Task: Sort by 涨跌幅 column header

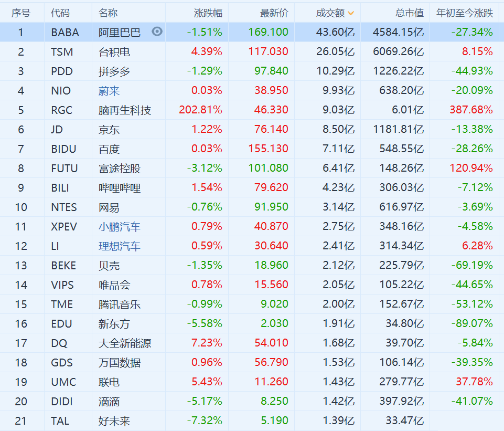Action: click(208, 13)
